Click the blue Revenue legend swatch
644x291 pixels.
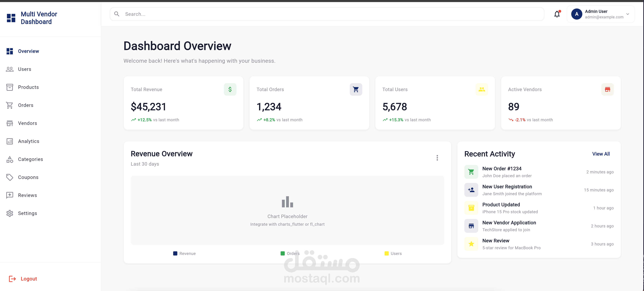(x=175, y=254)
